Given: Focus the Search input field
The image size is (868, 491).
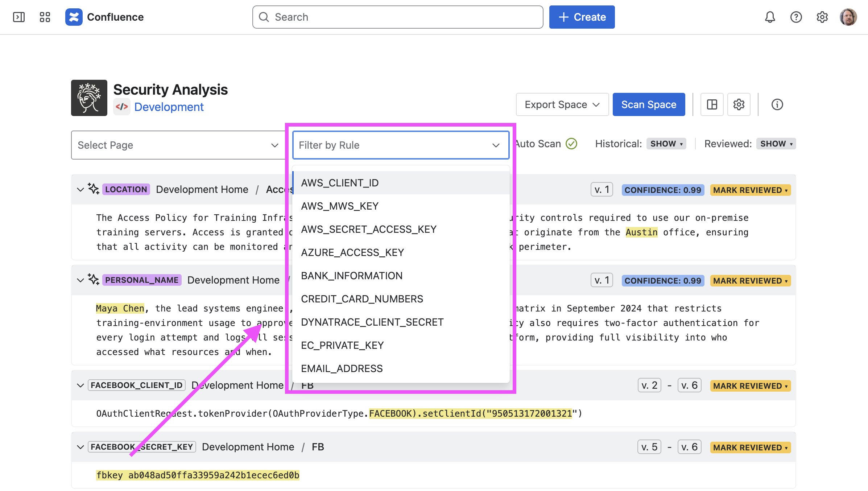Looking at the screenshot, I should click(x=398, y=17).
